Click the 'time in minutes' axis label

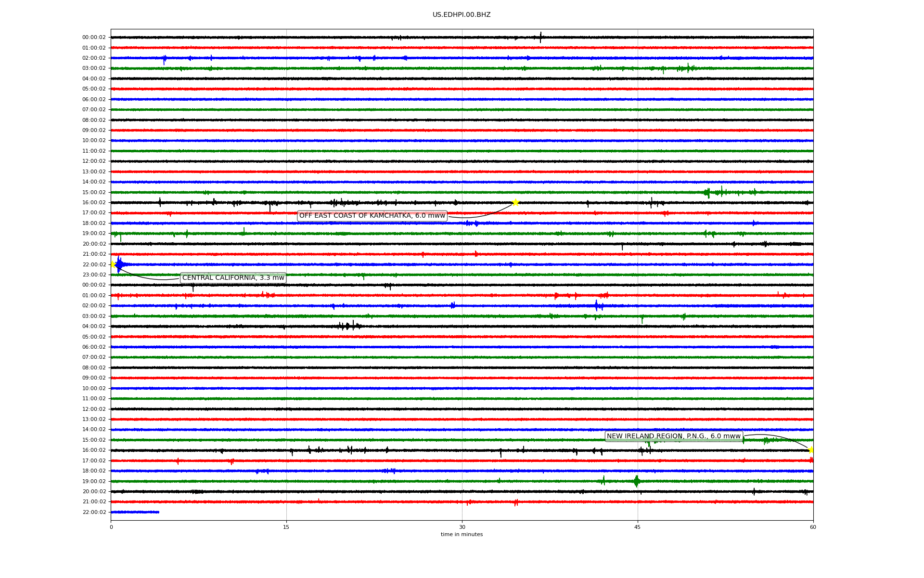coord(461,535)
